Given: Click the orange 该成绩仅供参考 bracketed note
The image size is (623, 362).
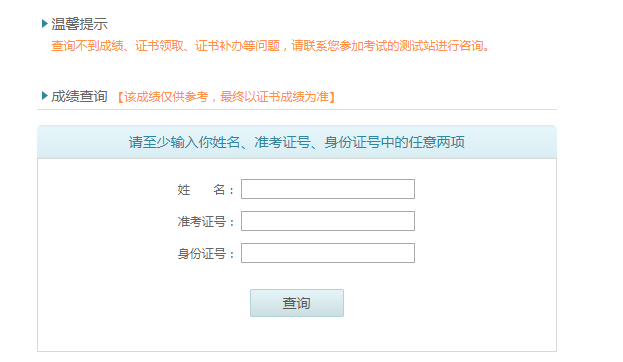Looking at the screenshot, I should [x=226, y=97].
